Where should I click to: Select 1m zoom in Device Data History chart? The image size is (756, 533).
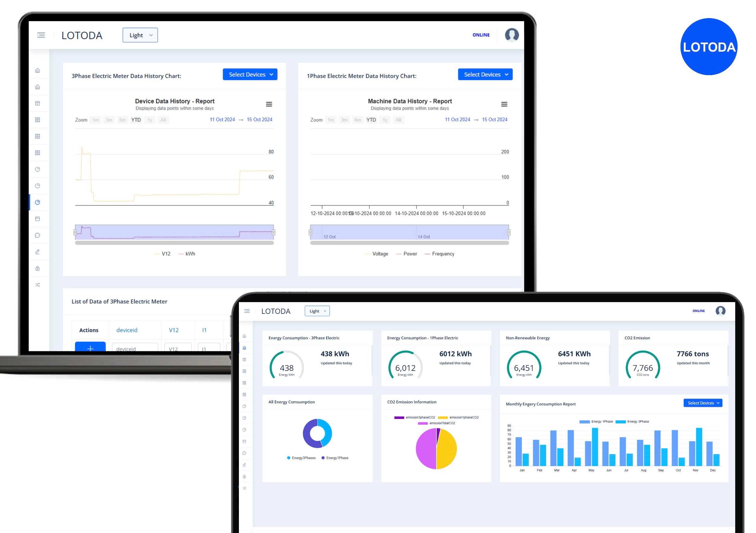[x=95, y=120]
